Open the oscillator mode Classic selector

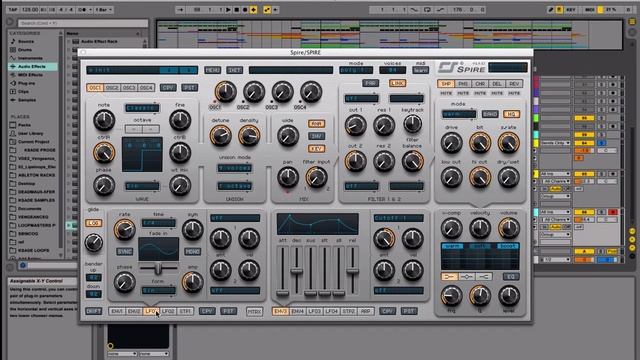pos(142,108)
